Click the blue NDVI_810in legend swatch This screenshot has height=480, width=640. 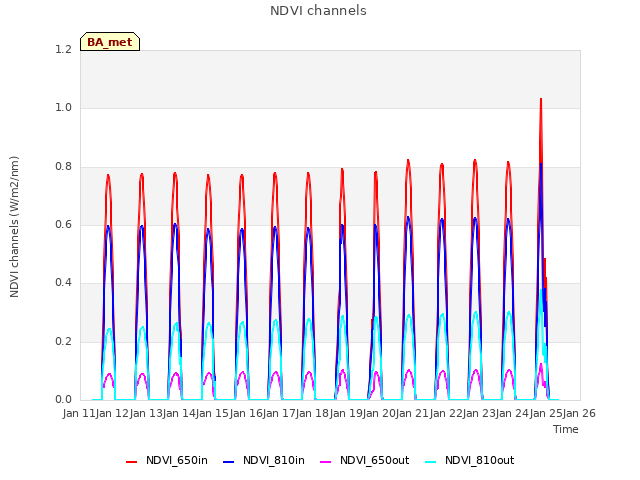(229, 462)
